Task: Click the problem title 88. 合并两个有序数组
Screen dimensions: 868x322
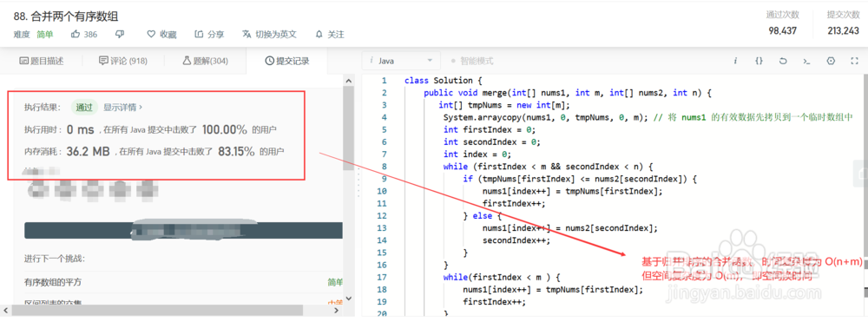Action: tap(66, 16)
